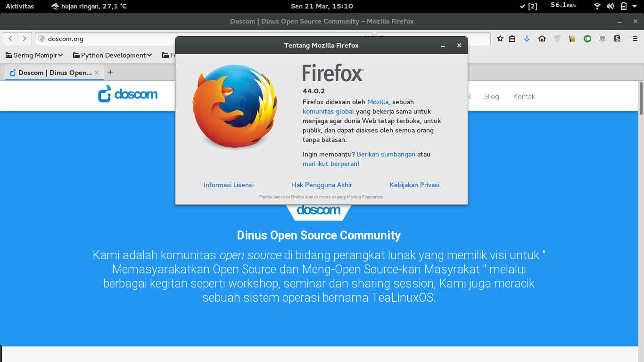Open Informasi Lisensi link

click(229, 185)
